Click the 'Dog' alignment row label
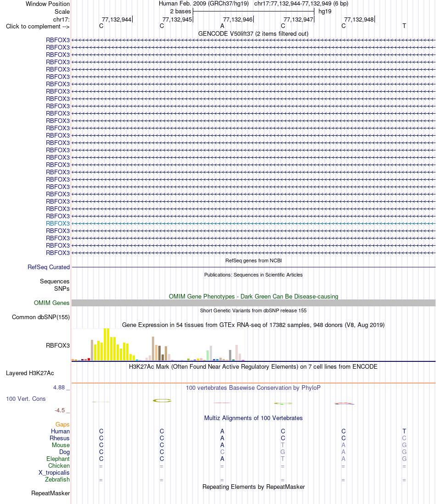 click(64, 452)
